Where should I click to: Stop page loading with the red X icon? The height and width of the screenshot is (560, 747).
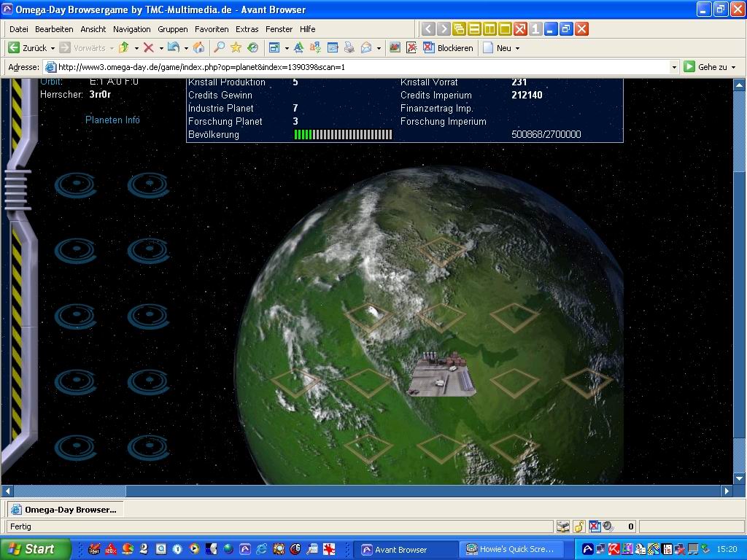[149, 47]
